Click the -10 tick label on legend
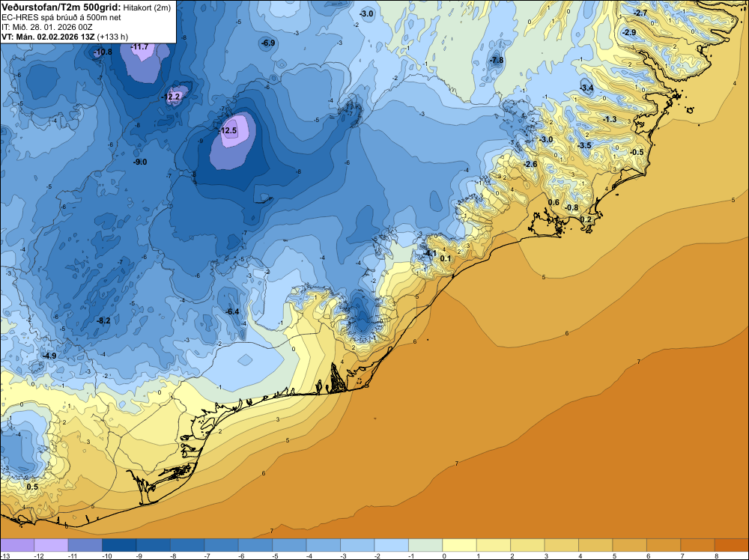Screen dimensions: 749x560 107,556
